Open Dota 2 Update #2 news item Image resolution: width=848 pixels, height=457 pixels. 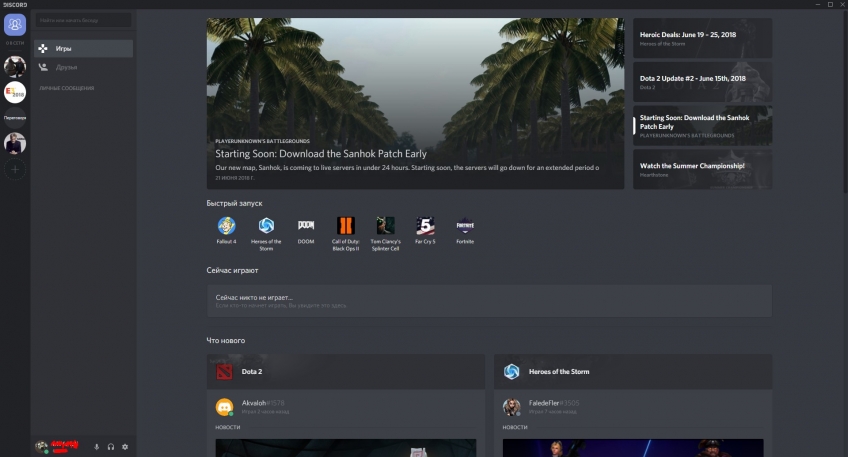pyautogui.click(x=703, y=82)
